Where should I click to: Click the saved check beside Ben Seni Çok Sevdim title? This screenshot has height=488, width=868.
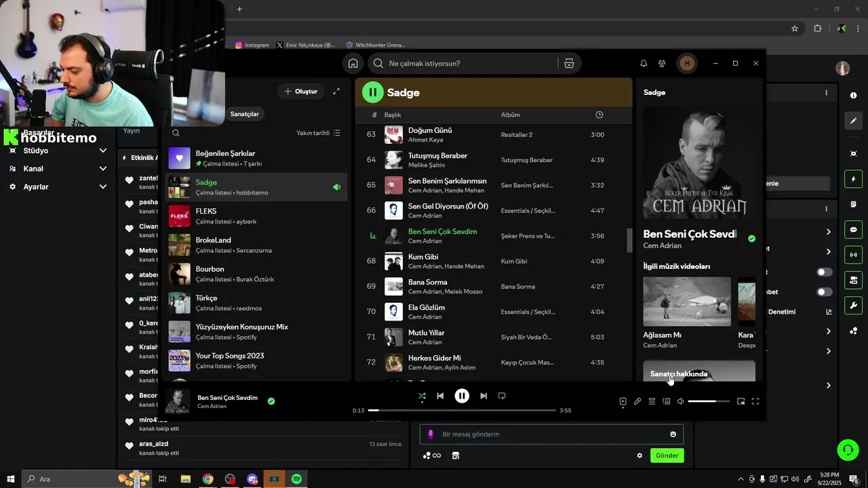(x=751, y=239)
